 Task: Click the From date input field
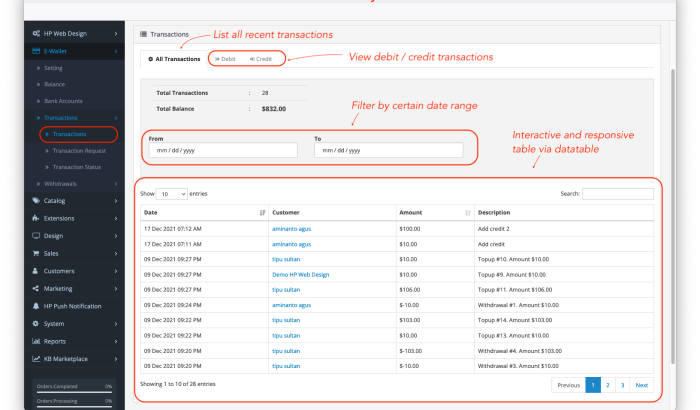[x=223, y=150]
